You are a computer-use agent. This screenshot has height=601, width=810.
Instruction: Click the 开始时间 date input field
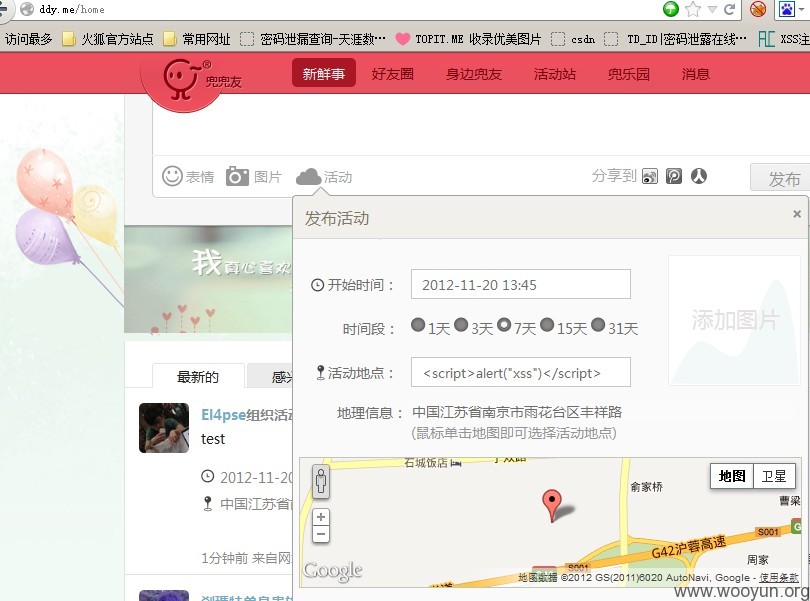point(521,284)
